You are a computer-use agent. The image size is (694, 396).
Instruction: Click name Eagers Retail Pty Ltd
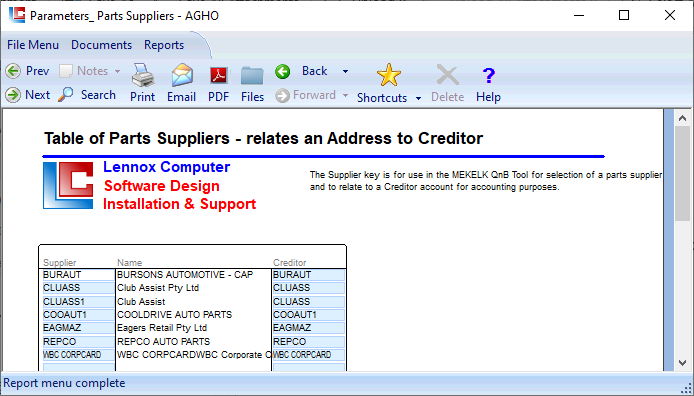pos(162,328)
